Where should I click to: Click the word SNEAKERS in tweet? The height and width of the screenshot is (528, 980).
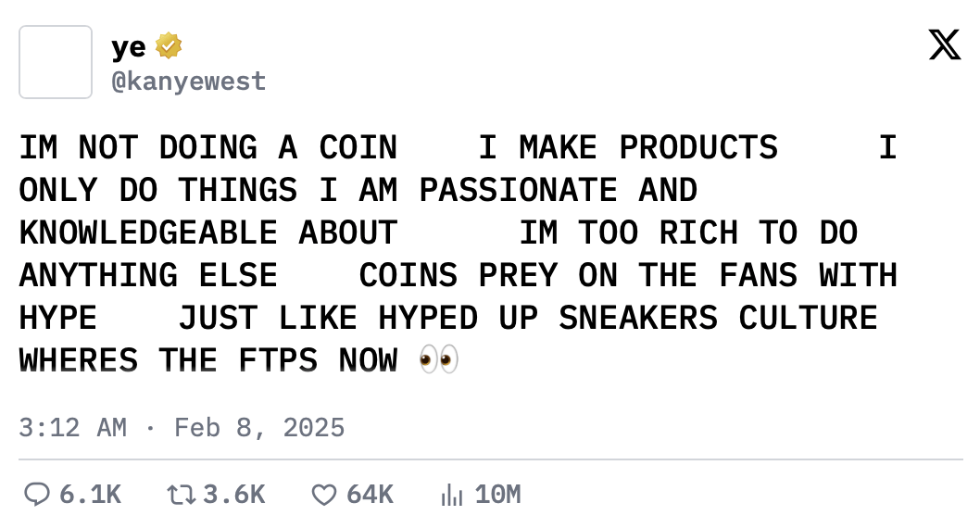pyautogui.click(x=638, y=318)
